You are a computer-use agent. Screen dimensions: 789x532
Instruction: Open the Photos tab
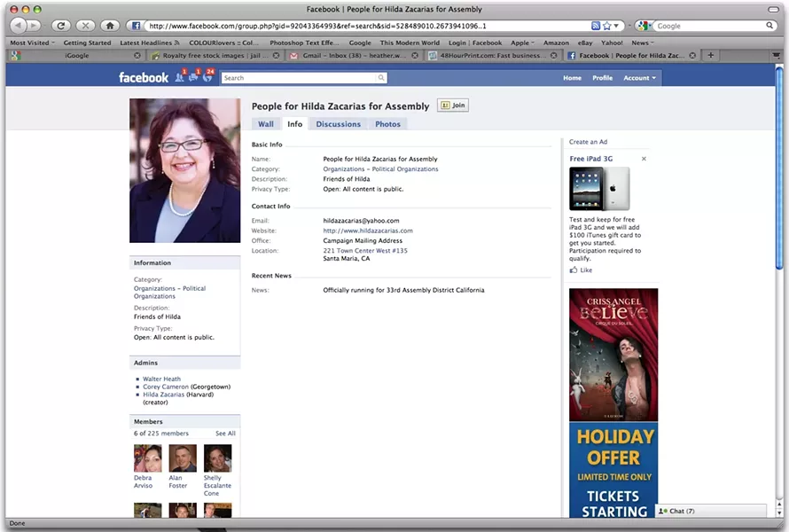click(x=387, y=124)
